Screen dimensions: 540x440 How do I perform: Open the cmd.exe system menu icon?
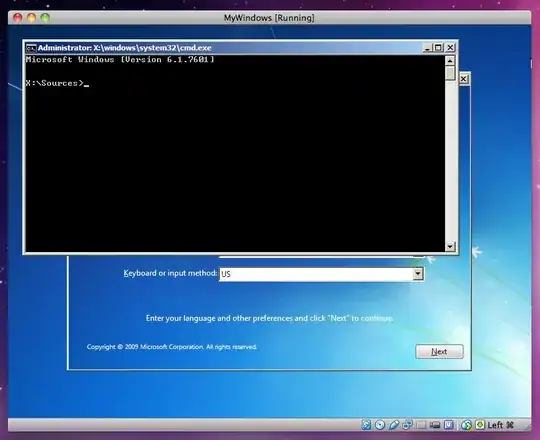31,48
